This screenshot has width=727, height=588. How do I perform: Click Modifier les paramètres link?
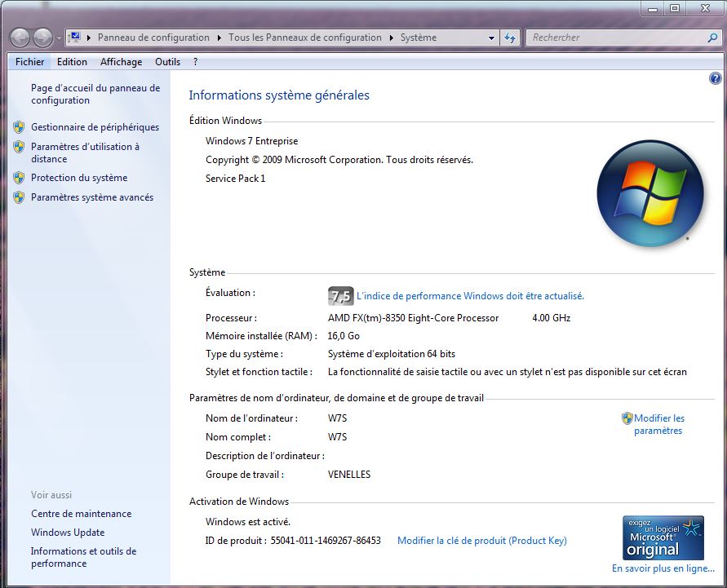click(658, 424)
